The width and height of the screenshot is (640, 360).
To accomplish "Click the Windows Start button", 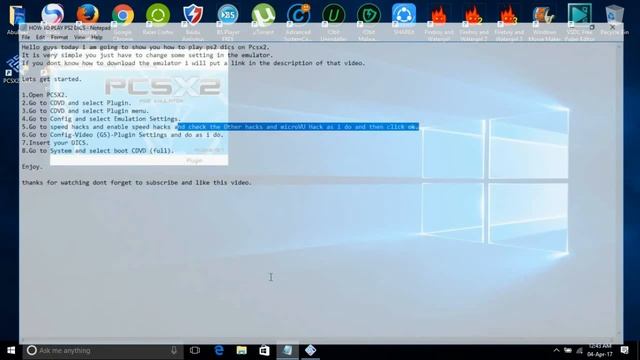I will coord(11,350).
